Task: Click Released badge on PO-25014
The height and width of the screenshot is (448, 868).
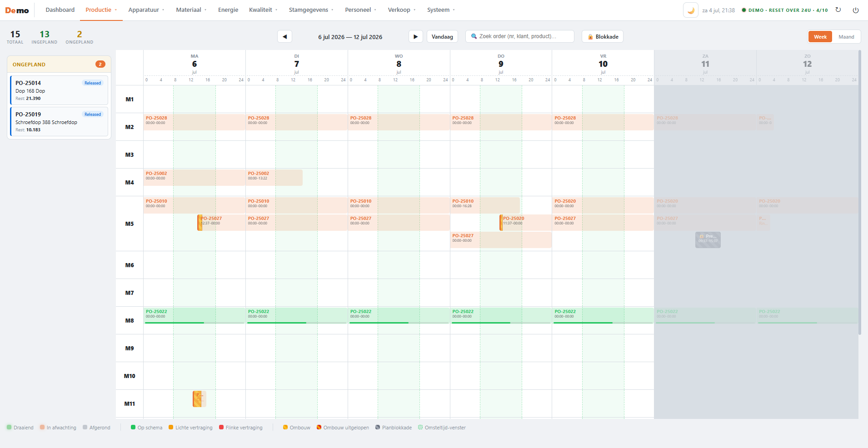Action: click(x=93, y=83)
